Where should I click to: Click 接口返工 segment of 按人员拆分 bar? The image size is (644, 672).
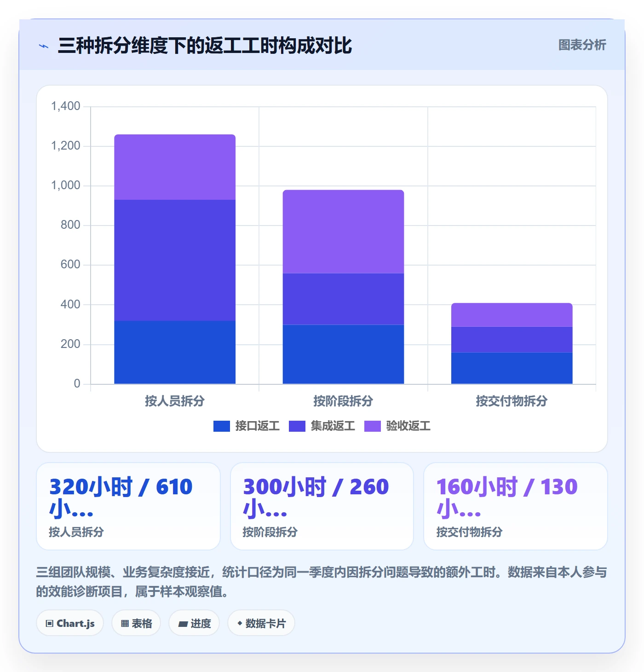pos(175,352)
